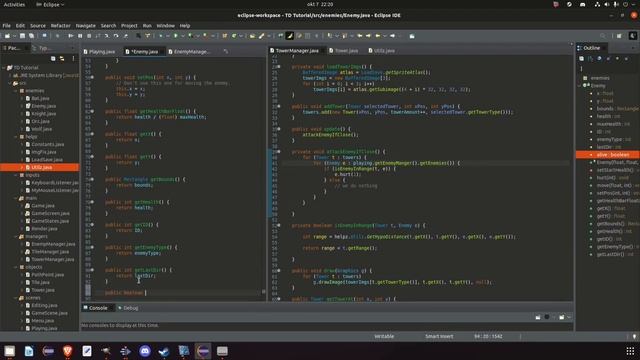Open Steam from the dock

(164, 351)
